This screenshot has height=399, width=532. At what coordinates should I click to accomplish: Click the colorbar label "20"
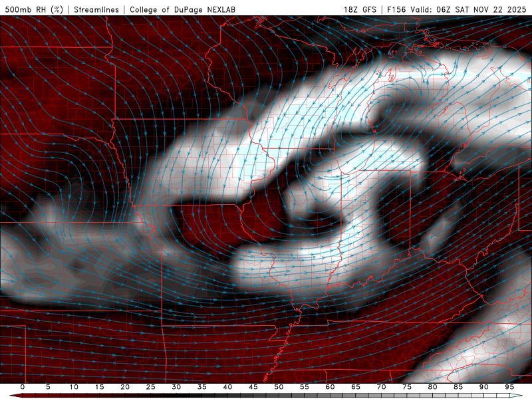[125, 387]
